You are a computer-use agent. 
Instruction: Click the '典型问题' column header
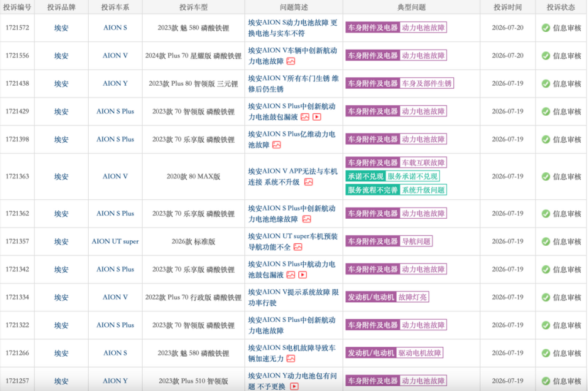[x=412, y=7]
